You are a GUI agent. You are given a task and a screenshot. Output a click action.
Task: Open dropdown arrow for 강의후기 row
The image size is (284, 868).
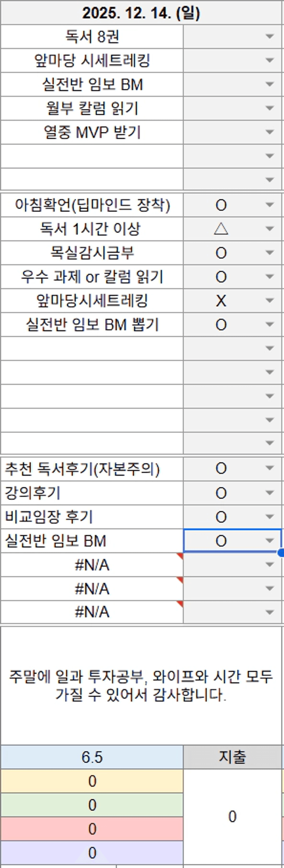pos(270,493)
